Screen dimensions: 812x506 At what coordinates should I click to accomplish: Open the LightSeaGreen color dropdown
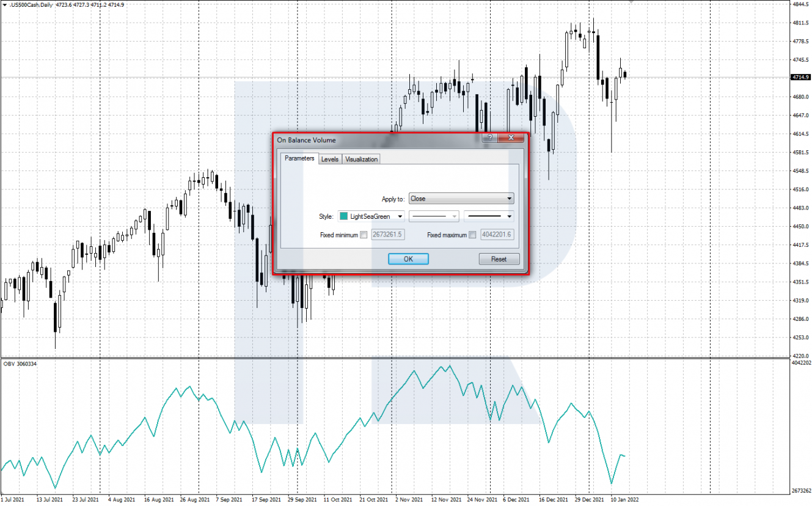(371, 216)
